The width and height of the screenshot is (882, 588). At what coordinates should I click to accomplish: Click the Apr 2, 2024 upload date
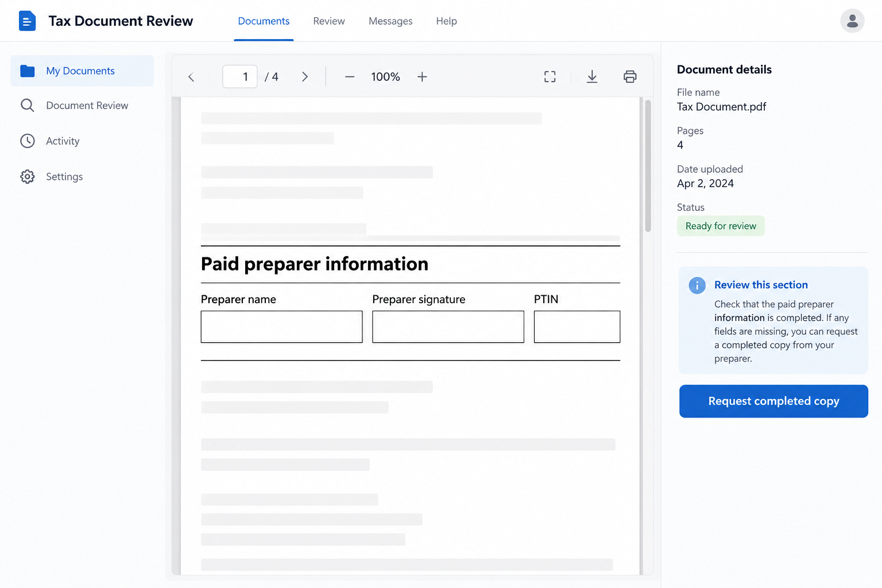point(705,184)
